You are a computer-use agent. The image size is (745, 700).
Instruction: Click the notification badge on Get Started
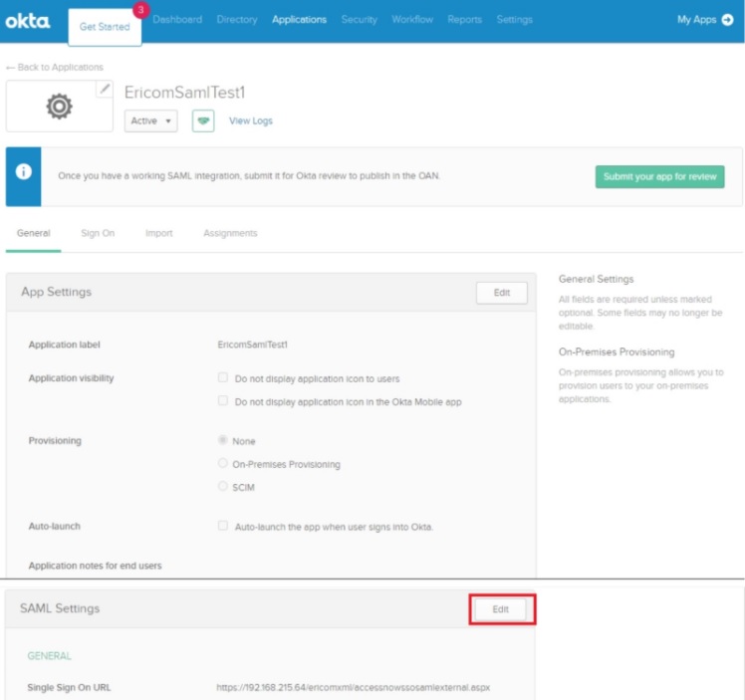tap(139, 10)
